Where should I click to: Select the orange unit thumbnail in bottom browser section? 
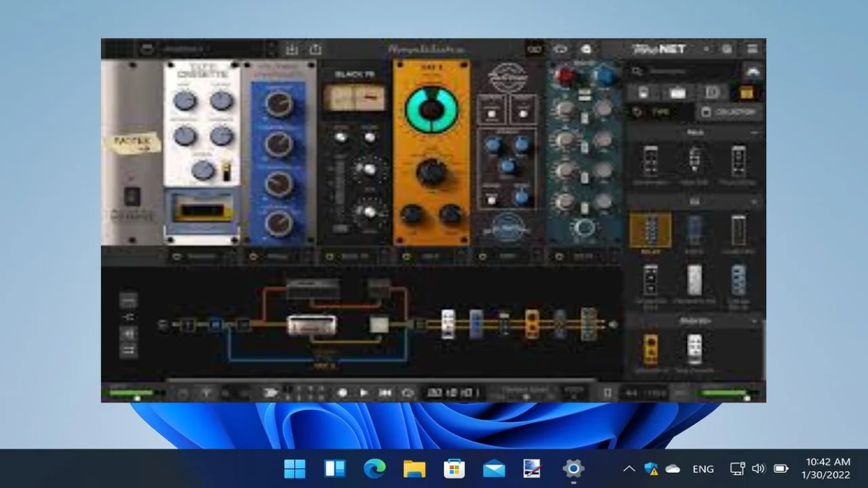point(650,349)
